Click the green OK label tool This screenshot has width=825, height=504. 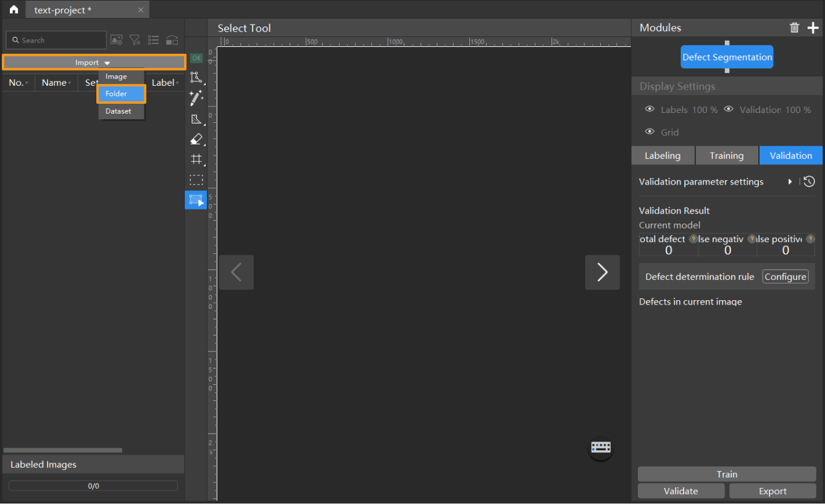[x=196, y=58]
